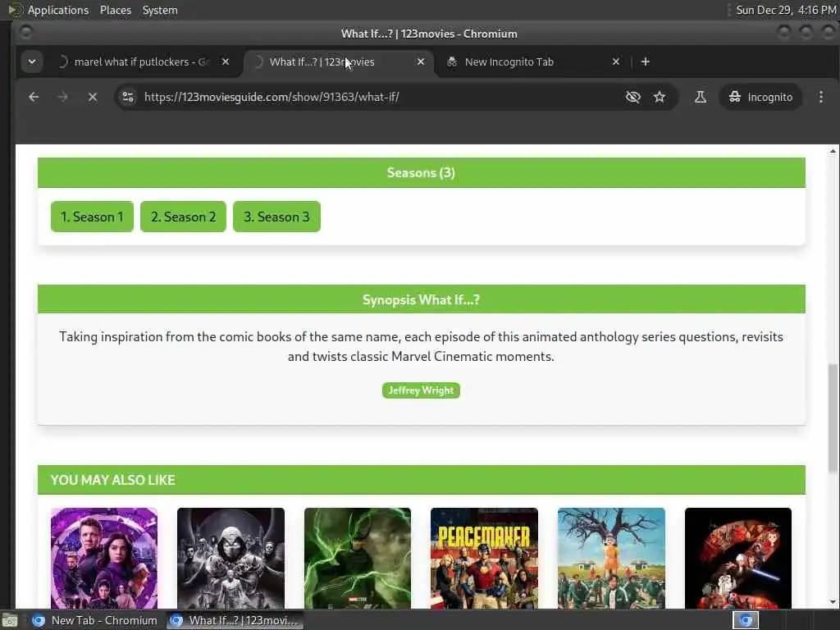
Task: Click the scrollbar up arrow
Action: (x=833, y=151)
